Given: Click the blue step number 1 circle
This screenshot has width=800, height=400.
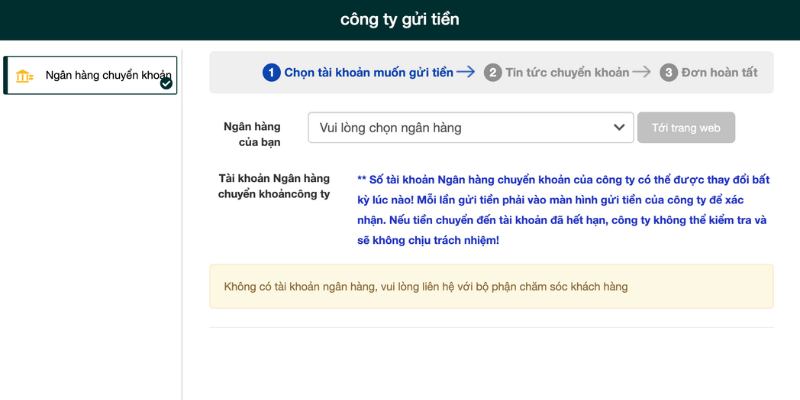Looking at the screenshot, I should click(x=271, y=72).
